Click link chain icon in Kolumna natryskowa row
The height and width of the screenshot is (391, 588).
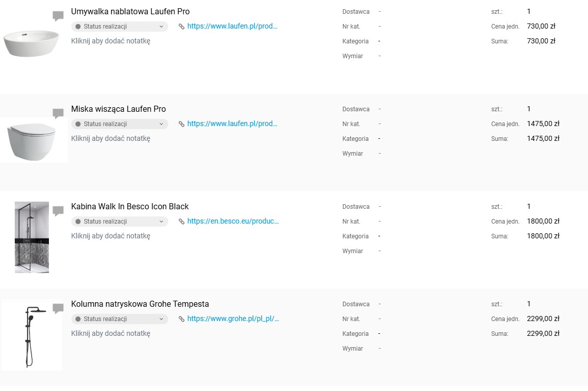pos(182,319)
